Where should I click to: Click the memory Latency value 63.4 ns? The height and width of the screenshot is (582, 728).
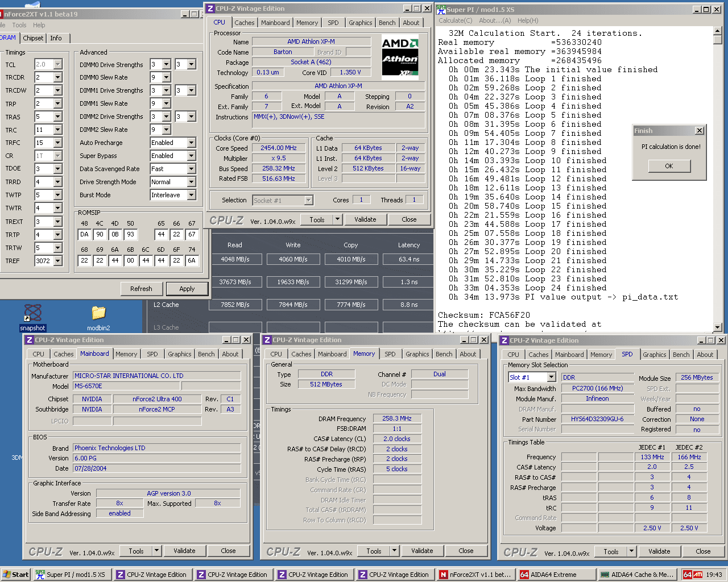point(409,259)
